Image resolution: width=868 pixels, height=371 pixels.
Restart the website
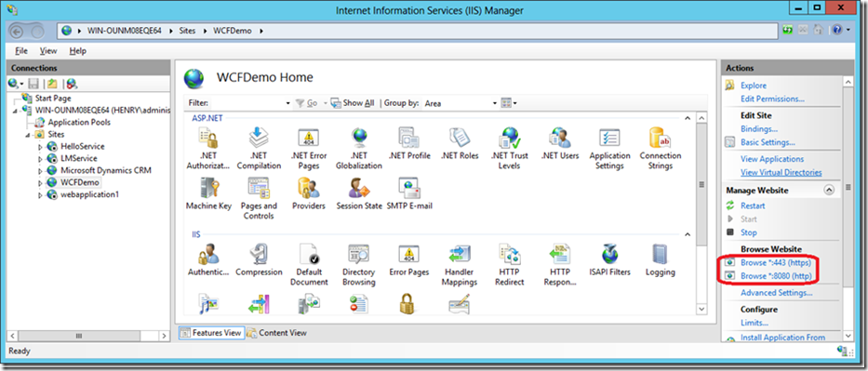coord(753,205)
